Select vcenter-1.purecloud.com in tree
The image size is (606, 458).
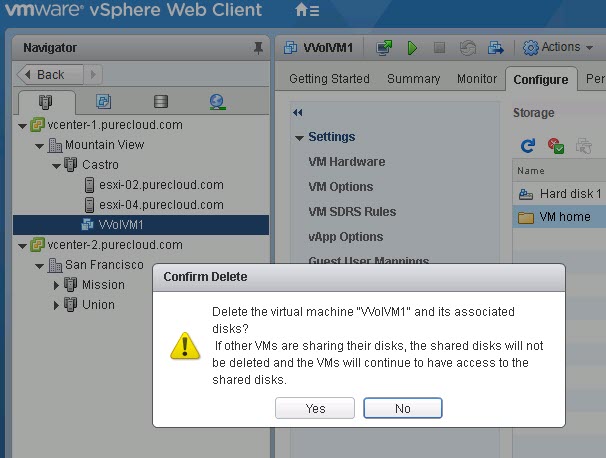115,125
